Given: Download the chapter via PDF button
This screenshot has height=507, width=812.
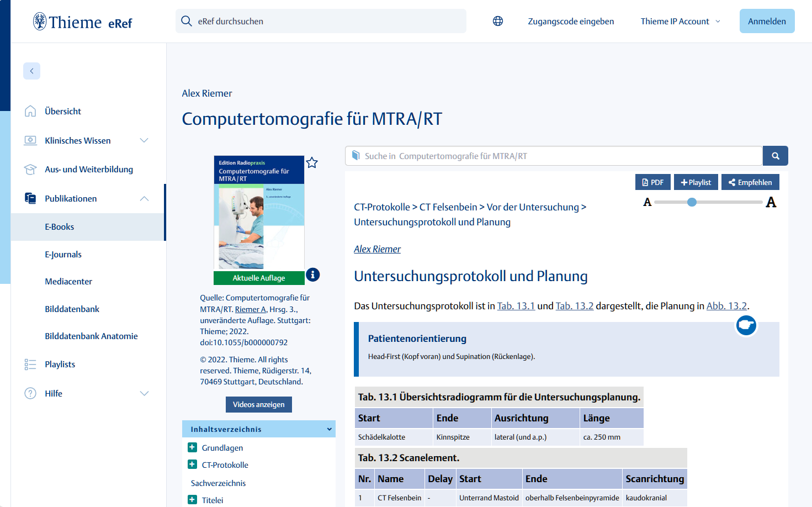Looking at the screenshot, I should [653, 182].
